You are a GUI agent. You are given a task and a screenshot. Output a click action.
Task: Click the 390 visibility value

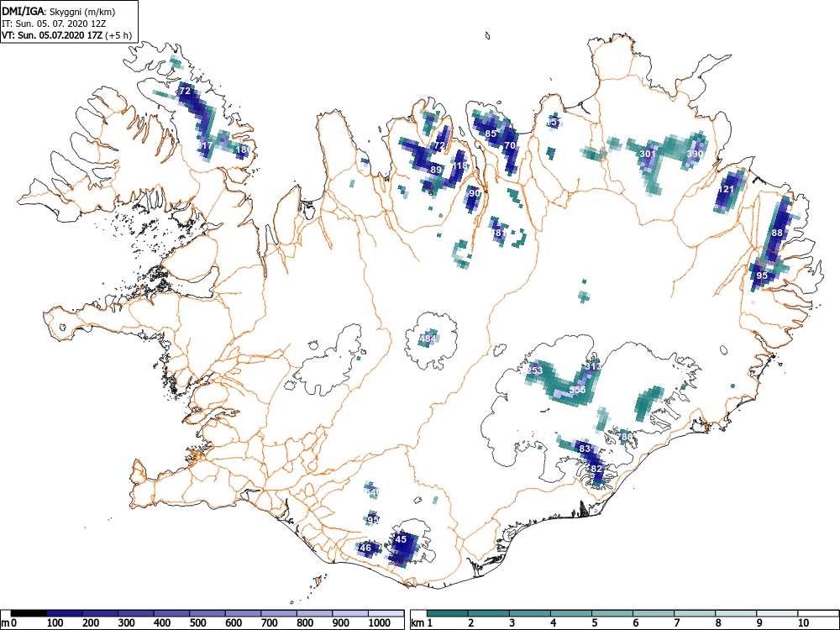(x=695, y=154)
